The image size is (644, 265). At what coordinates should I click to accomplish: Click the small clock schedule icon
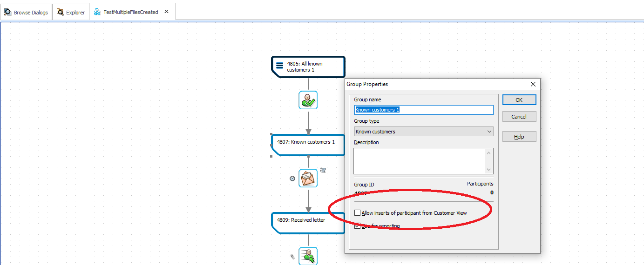coord(292,178)
